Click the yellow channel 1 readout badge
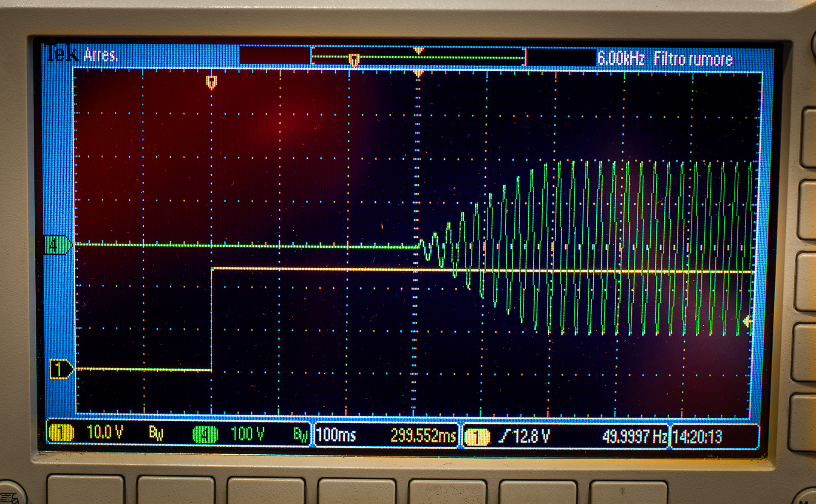Image resolution: width=816 pixels, height=504 pixels. click(x=61, y=433)
